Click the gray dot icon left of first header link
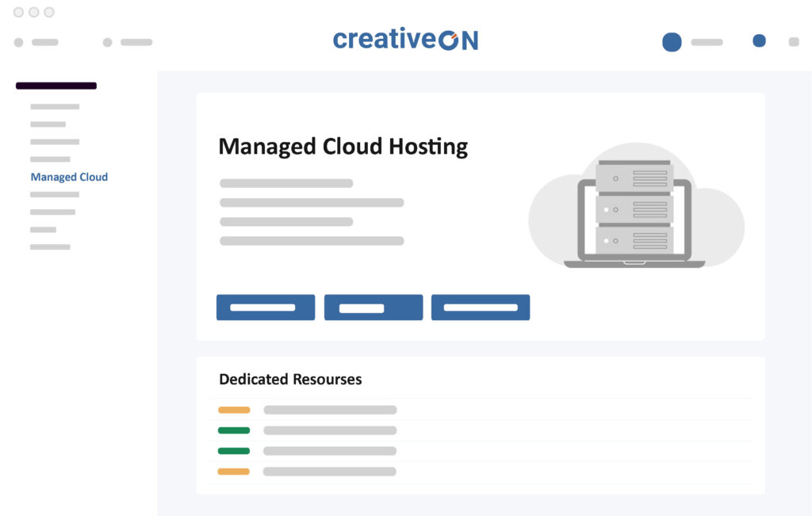 (x=18, y=41)
